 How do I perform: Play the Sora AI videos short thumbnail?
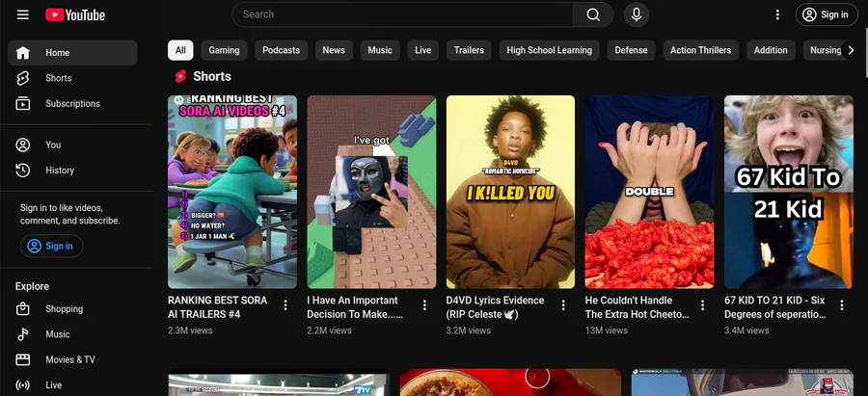232,192
